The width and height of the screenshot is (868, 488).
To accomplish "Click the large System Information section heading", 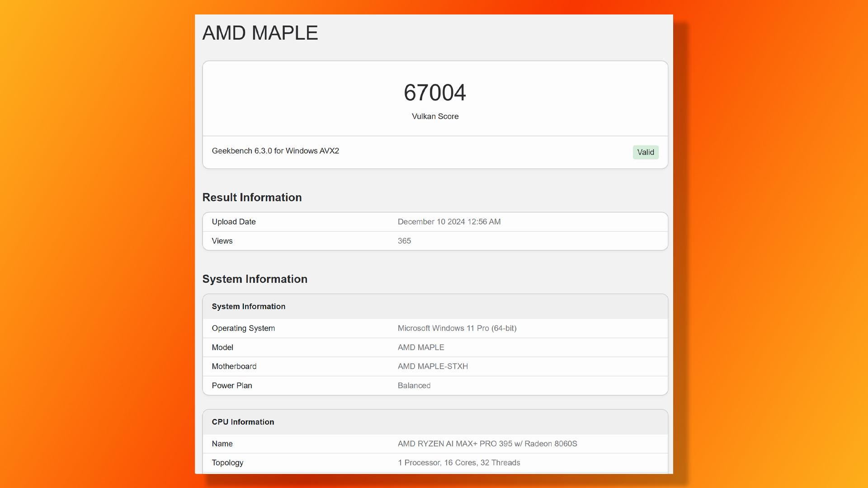I will (255, 279).
